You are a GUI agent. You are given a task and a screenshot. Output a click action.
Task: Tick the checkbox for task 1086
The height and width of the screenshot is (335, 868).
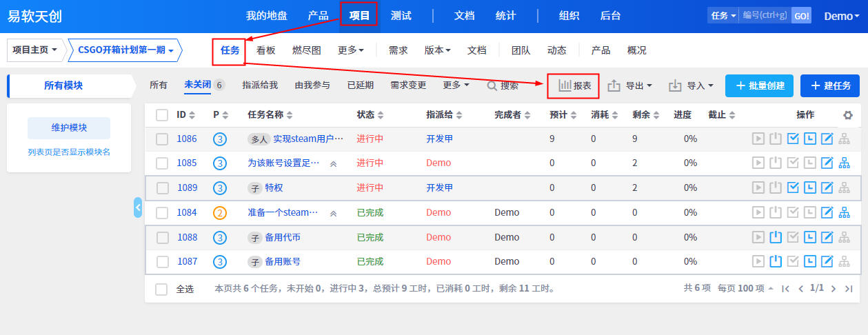coord(162,139)
